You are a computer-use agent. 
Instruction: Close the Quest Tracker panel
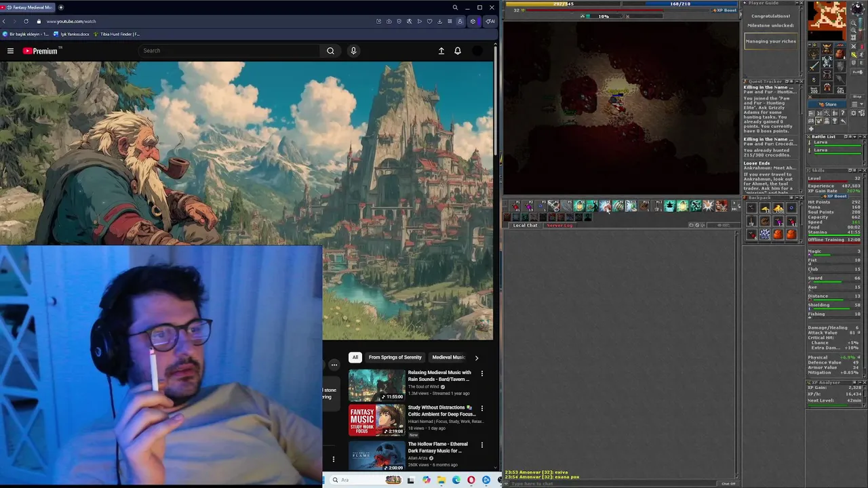[x=802, y=81]
